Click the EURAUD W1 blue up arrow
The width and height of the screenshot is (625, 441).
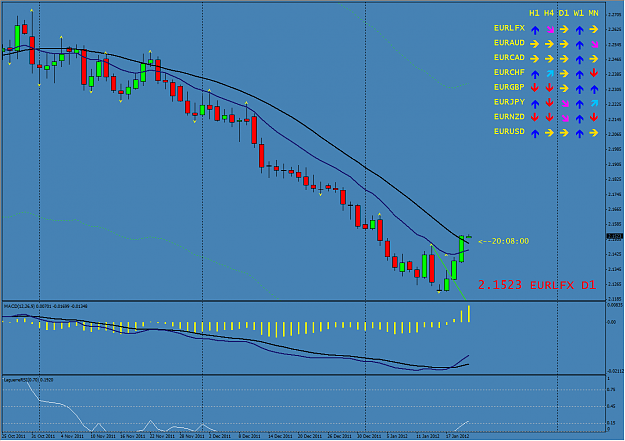[x=579, y=44]
